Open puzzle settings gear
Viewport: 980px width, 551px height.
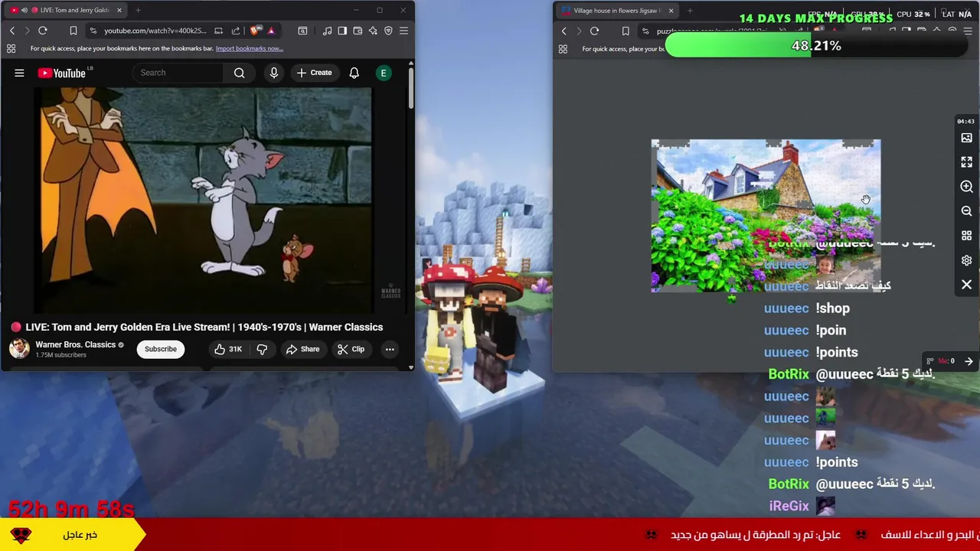(x=966, y=260)
